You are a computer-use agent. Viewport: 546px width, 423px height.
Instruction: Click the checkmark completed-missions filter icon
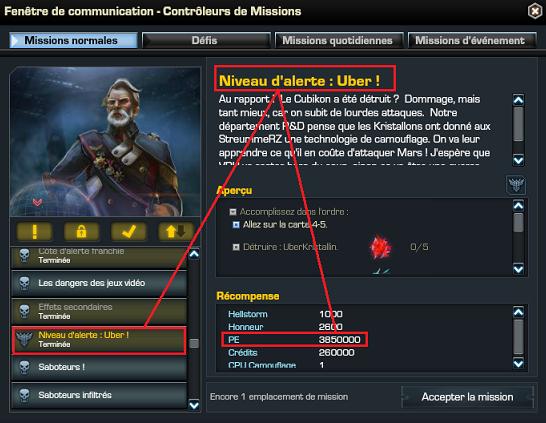[x=128, y=232]
